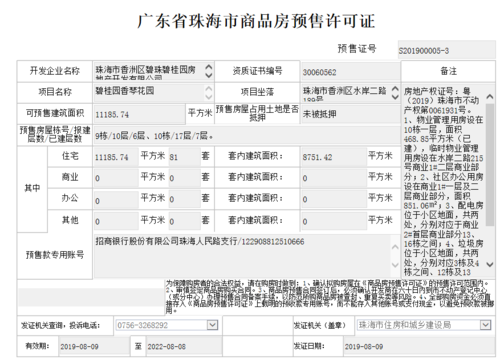Viewport: 500px width, 364px height.
Task: Open the 发证机关 珠海市住房和城乡建设局 dropdown
Action: [x=485, y=325]
